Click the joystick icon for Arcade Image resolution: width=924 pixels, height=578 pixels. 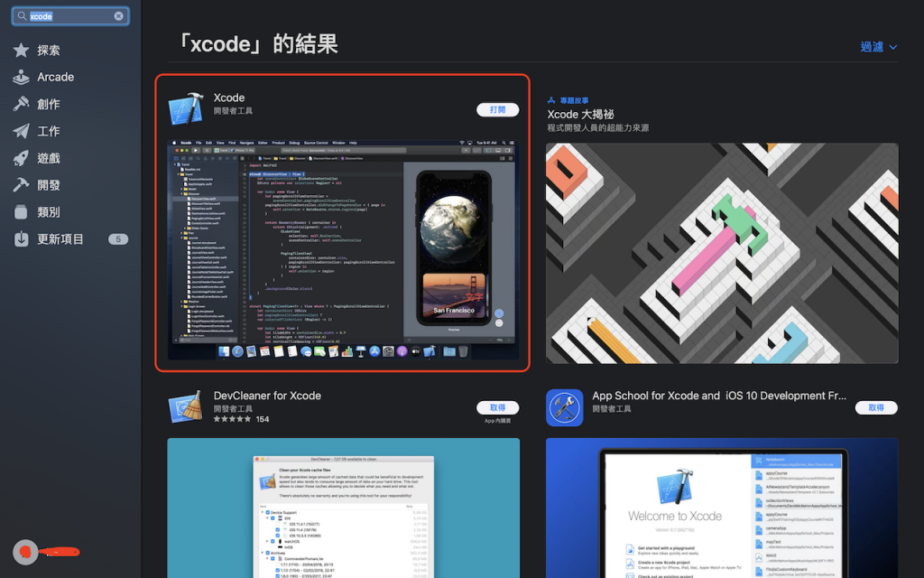pyautogui.click(x=22, y=78)
